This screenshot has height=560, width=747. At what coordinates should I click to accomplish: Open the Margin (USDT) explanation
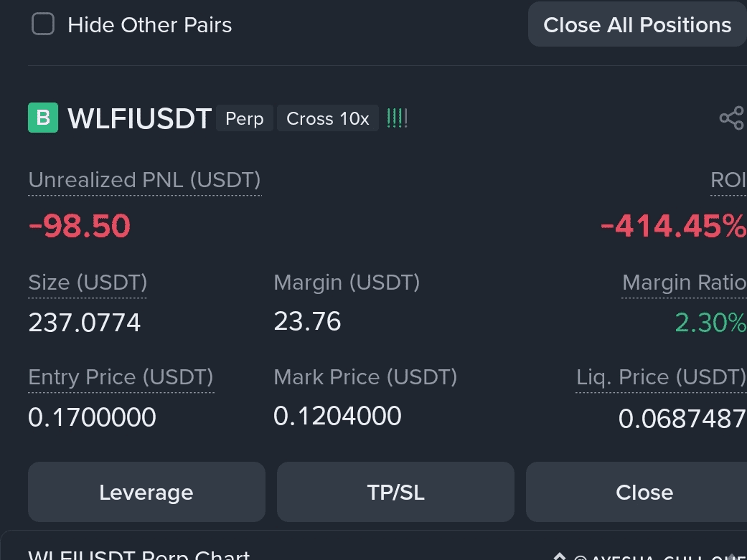pos(347,283)
